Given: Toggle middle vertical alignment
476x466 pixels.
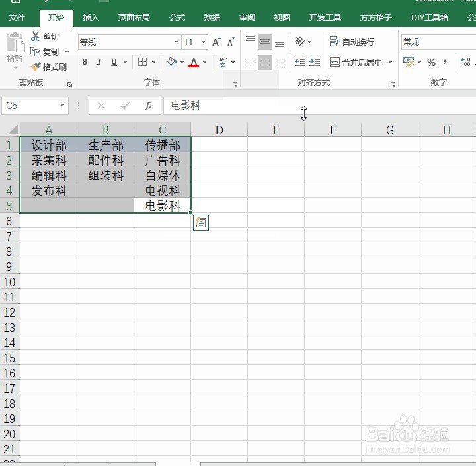Looking at the screenshot, I should [265, 42].
